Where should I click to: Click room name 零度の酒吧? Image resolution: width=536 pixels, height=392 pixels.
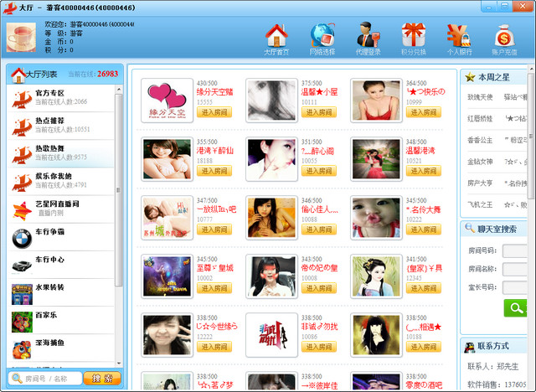pyautogui.click(x=424, y=385)
